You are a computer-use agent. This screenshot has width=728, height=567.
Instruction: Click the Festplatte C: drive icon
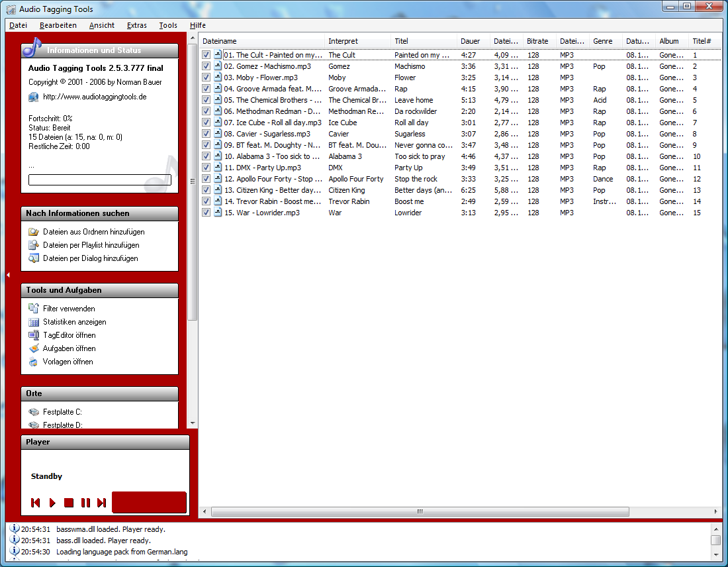point(34,412)
